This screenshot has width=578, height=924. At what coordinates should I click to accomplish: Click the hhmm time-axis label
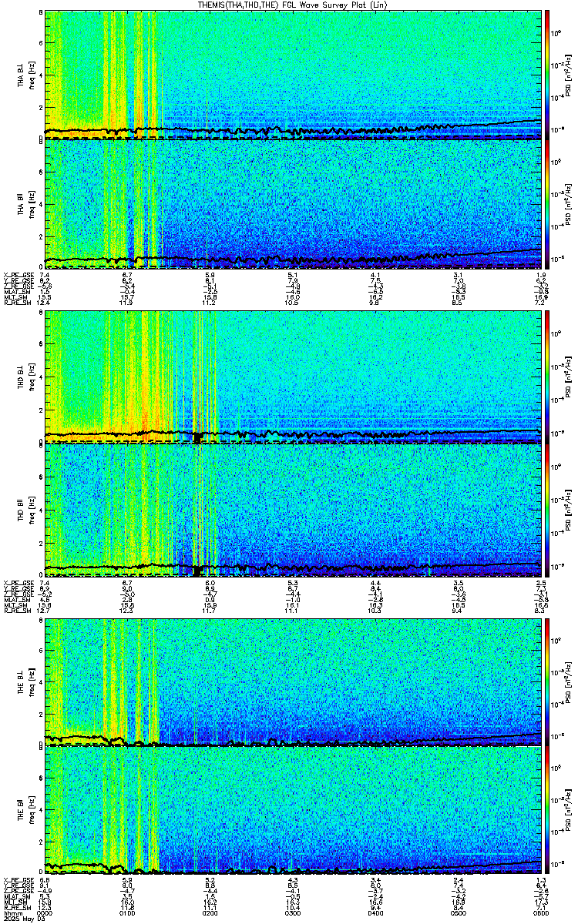pyautogui.click(x=12, y=912)
